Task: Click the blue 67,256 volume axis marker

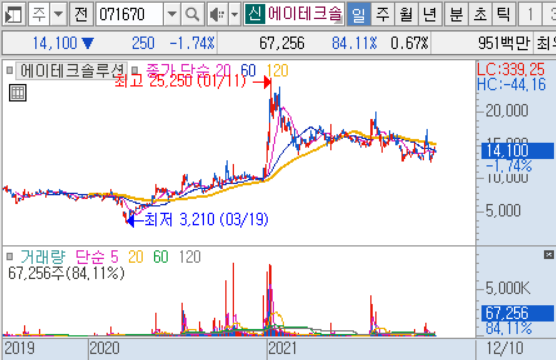Action: point(517,313)
